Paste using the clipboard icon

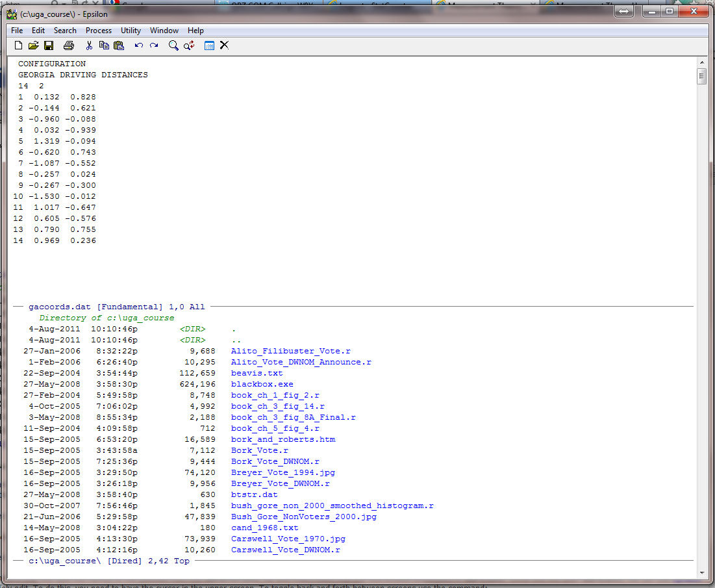pyautogui.click(x=119, y=45)
